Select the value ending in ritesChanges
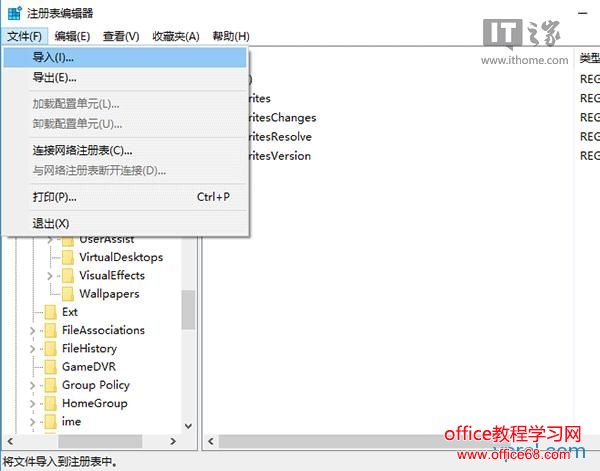 [x=282, y=118]
